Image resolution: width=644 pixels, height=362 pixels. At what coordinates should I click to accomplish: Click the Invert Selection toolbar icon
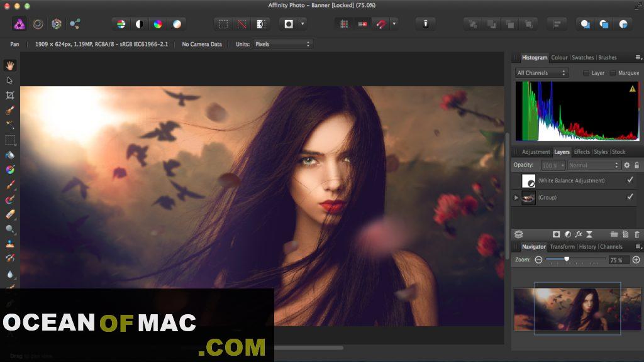click(x=261, y=25)
